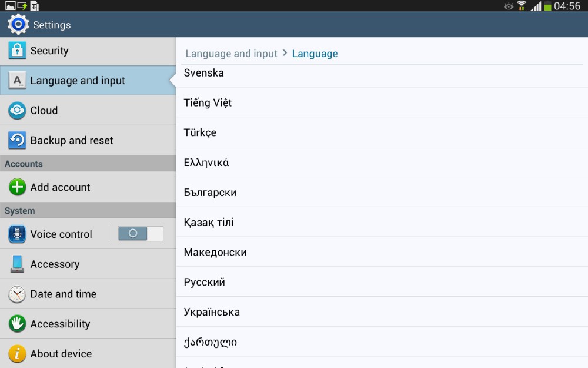588x368 pixels.
Task: Tap the About device info icon
Action: [17, 353]
